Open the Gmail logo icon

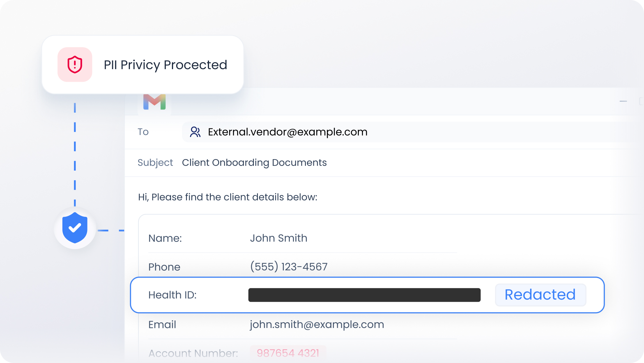point(154,102)
